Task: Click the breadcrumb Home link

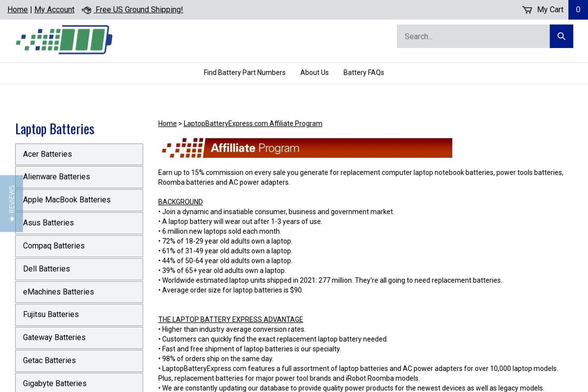Action: point(167,124)
